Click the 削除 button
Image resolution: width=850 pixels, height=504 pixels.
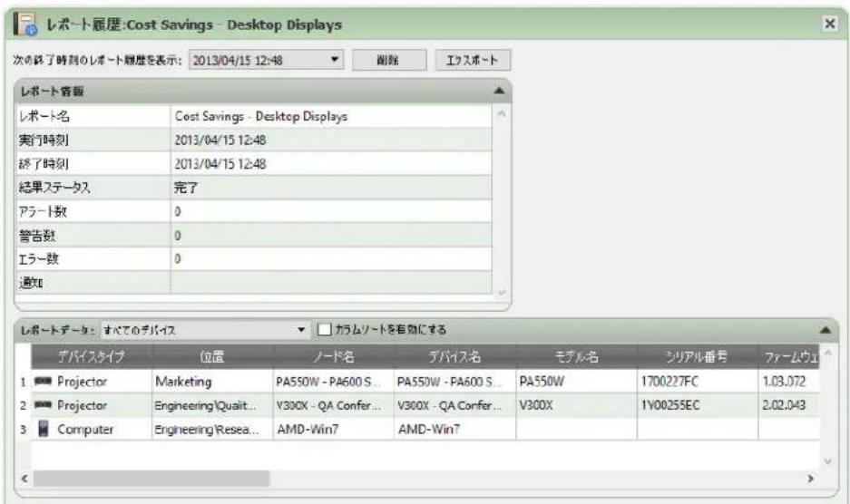pyautogui.click(x=388, y=60)
